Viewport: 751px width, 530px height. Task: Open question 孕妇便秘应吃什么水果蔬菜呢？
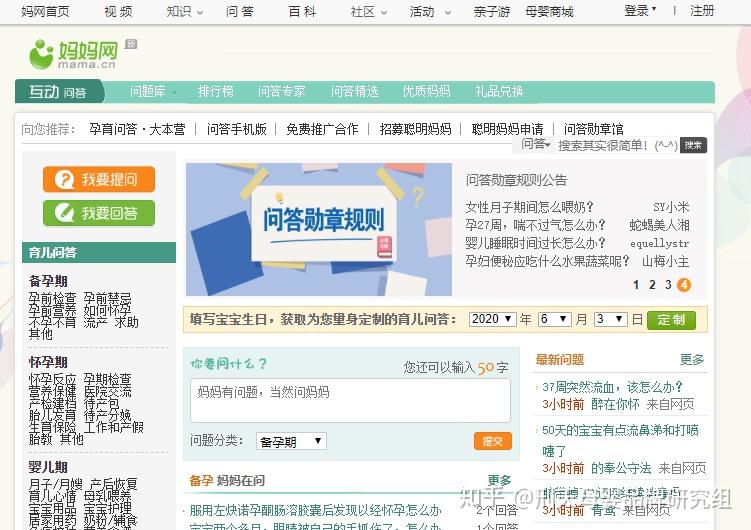547,261
